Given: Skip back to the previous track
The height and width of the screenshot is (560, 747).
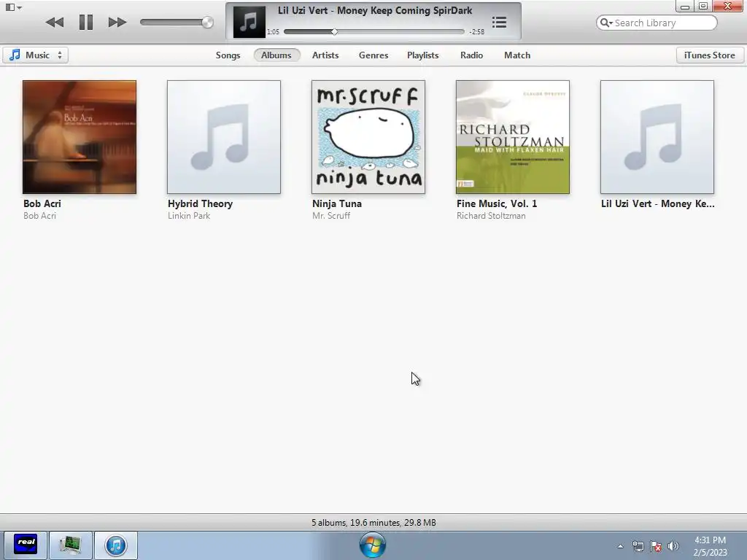Looking at the screenshot, I should click(54, 22).
